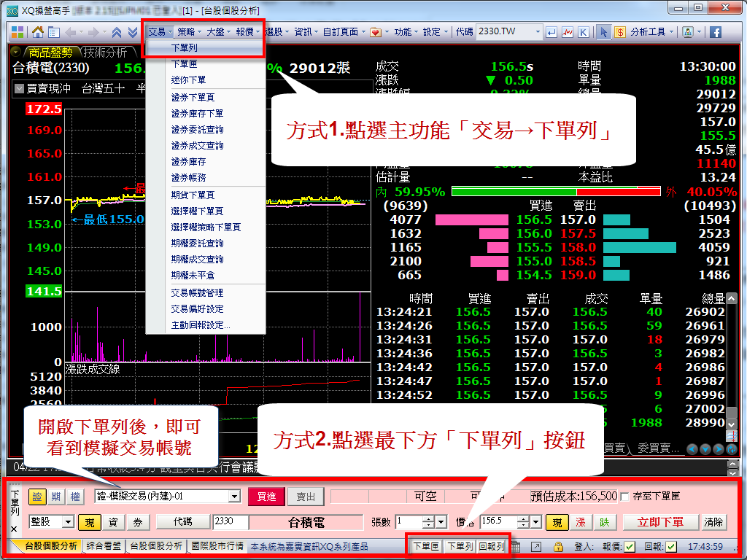Open the 張數 quantity dropdown arrow

441,522
